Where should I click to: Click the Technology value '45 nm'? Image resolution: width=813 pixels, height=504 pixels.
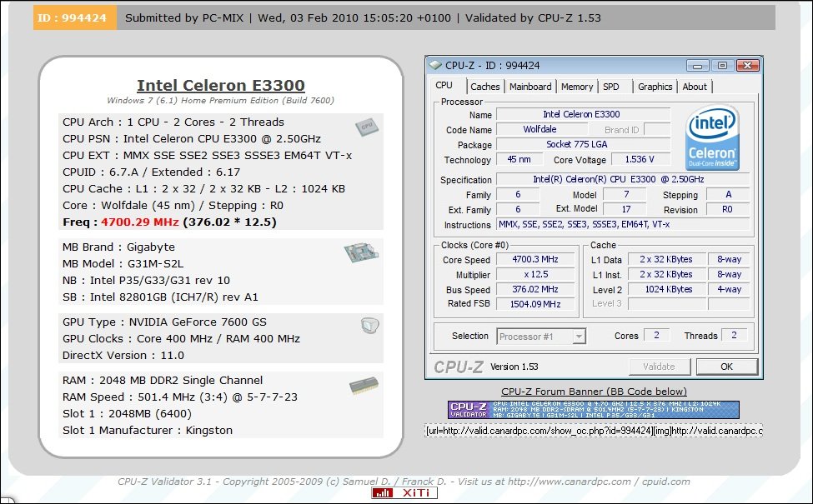click(x=519, y=159)
